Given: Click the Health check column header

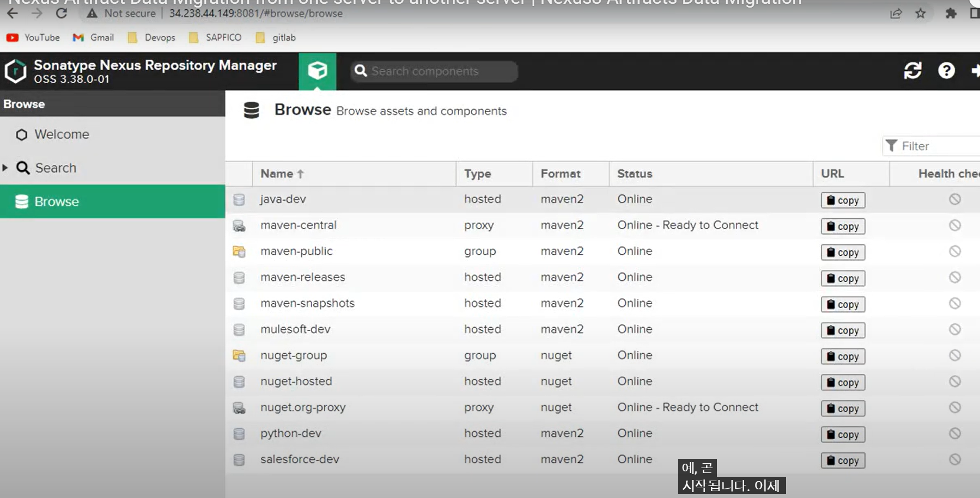Looking at the screenshot, I should (935, 174).
